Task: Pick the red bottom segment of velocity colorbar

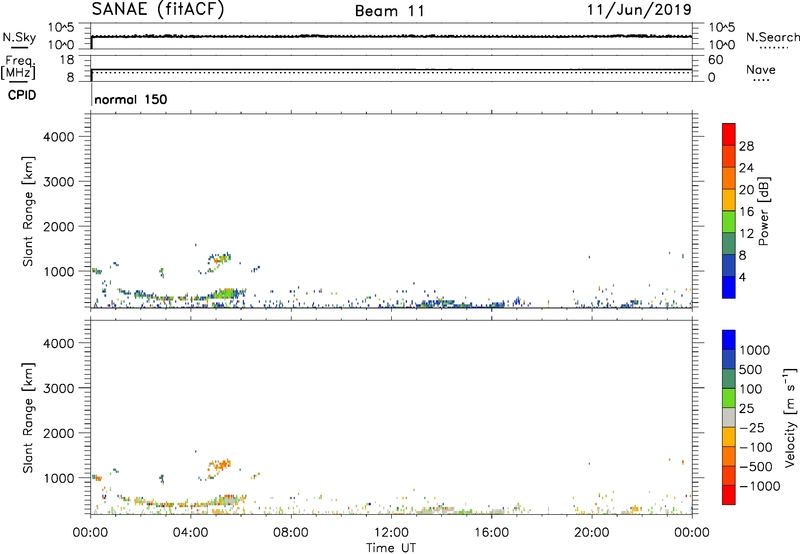Action: pyautogui.click(x=729, y=495)
